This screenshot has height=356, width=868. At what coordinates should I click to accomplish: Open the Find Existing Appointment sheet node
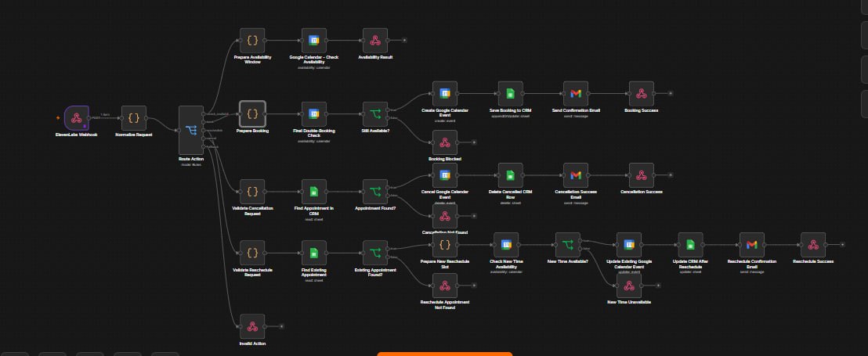click(x=314, y=253)
